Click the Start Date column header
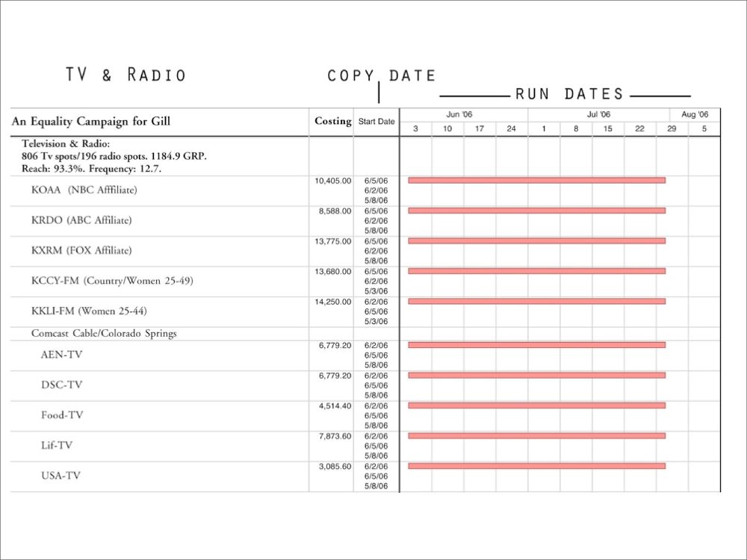 [376, 122]
